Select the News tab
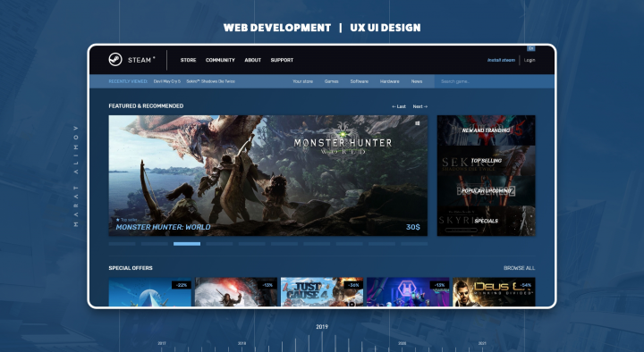 click(x=417, y=81)
